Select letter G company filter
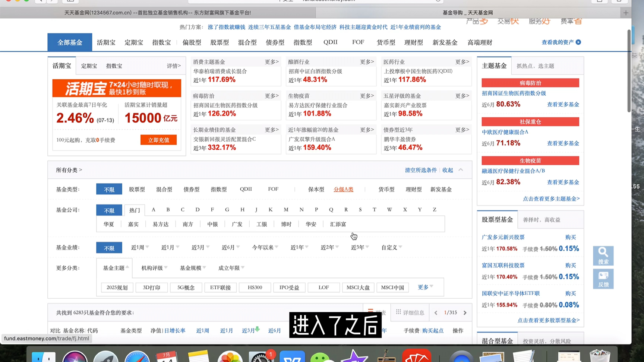Viewport: 644px width, 362px height. point(227,210)
